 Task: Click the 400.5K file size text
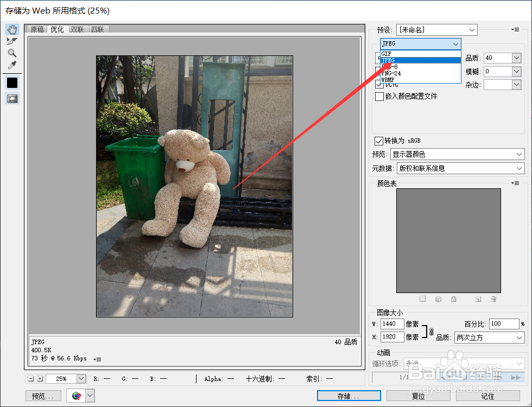[x=41, y=350]
